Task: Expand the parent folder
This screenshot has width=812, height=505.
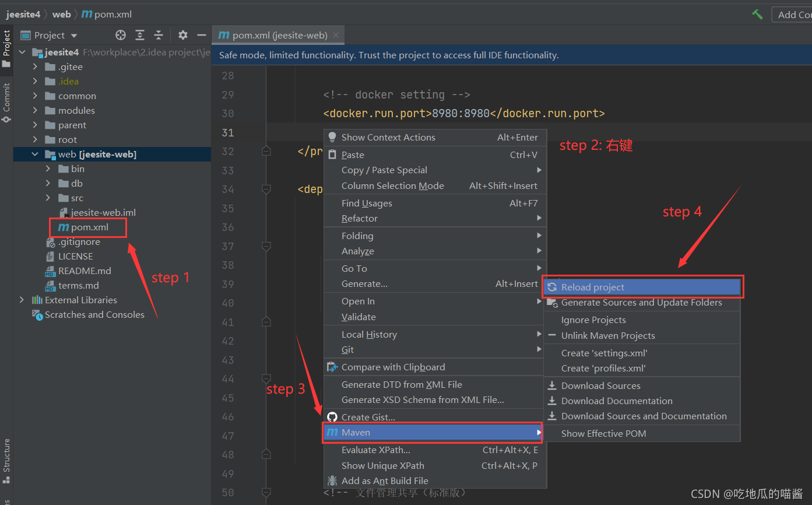Action: pos(35,125)
